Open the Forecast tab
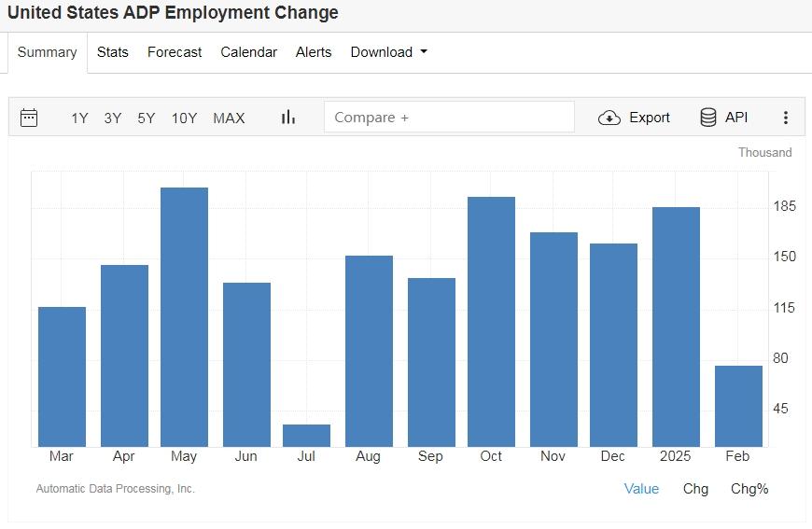 (175, 52)
